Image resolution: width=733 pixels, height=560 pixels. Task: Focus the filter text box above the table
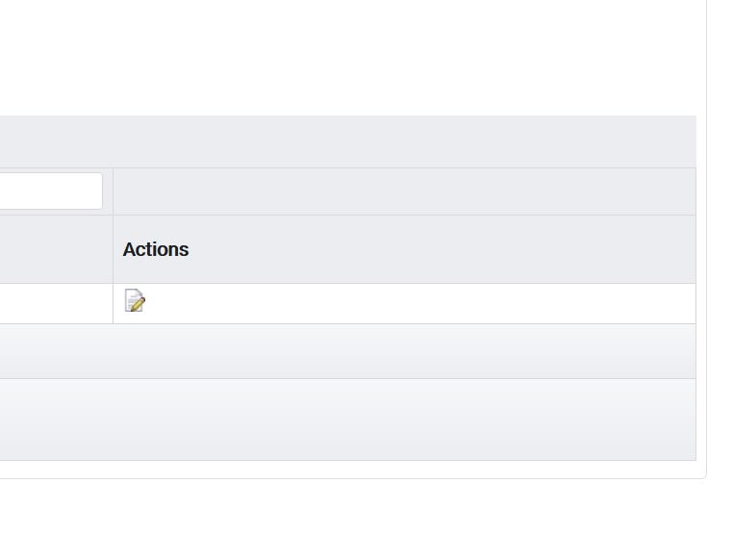point(51,191)
